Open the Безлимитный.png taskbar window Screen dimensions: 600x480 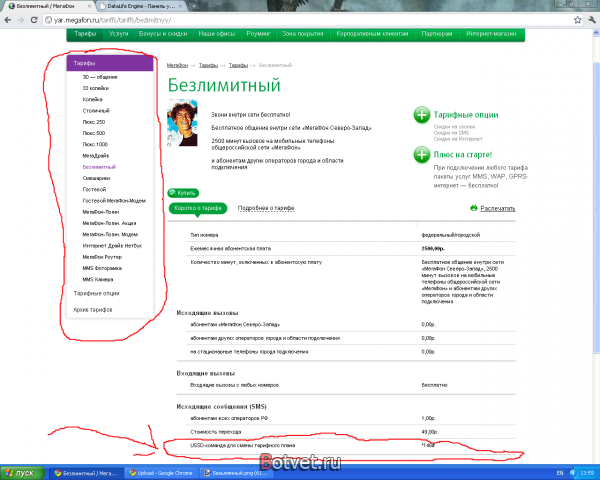pos(236,473)
